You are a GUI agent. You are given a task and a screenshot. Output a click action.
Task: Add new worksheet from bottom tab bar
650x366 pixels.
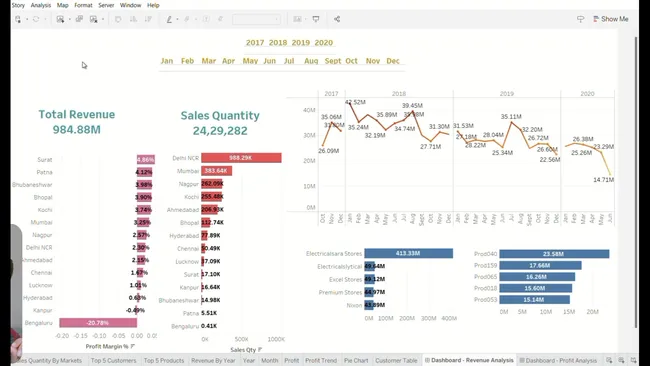609,360
